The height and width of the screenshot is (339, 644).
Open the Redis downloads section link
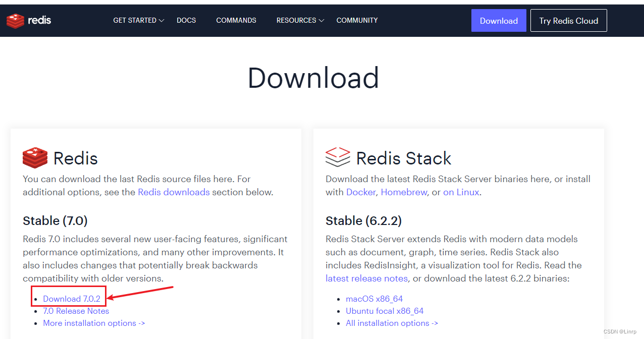pyautogui.click(x=174, y=192)
